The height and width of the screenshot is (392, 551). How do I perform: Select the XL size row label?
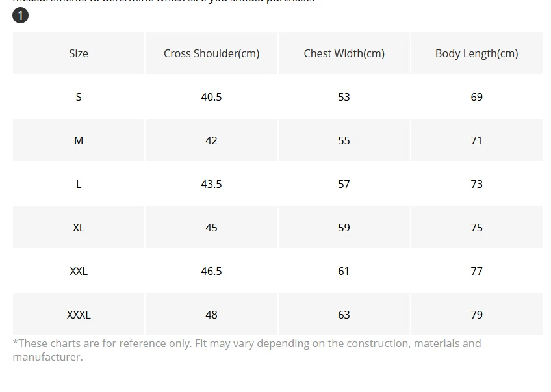79,228
